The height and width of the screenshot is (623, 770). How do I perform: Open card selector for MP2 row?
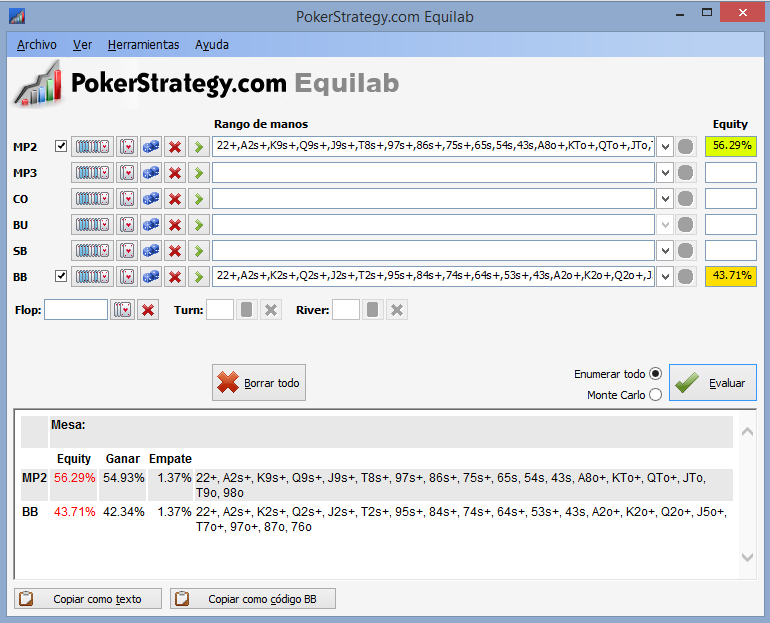tap(127, 146)
